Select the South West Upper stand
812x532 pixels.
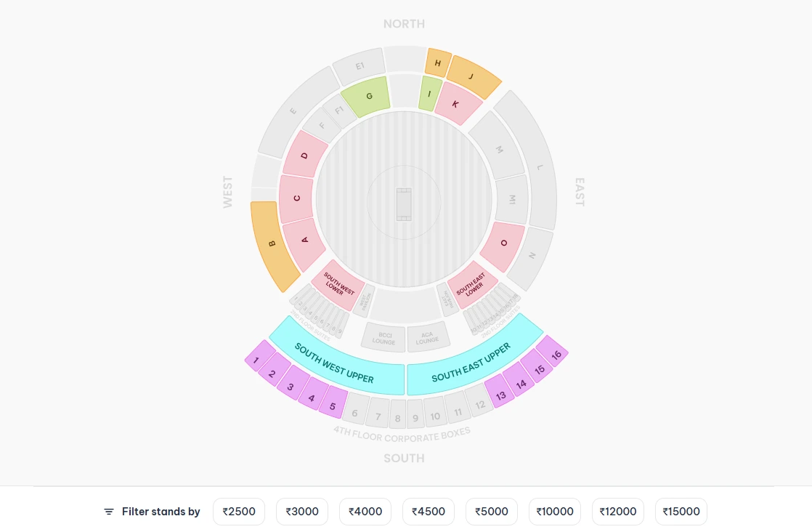click(x=334, y=363)
